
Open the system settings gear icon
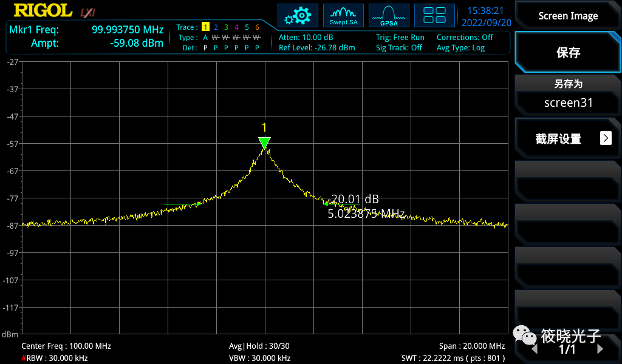point(298,15)
